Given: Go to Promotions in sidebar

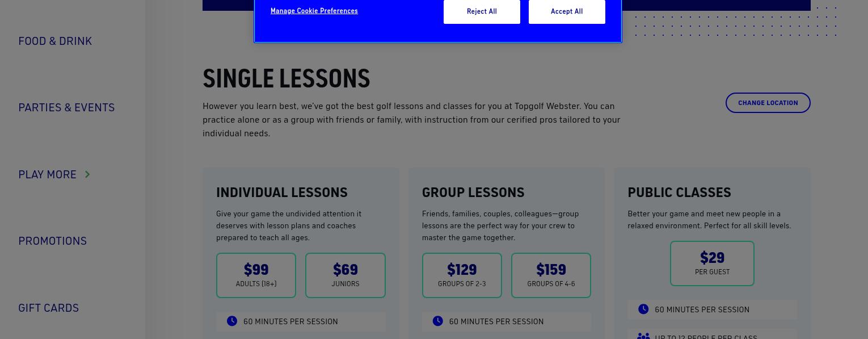Looking at the screenshot, I should click(52, 241).
